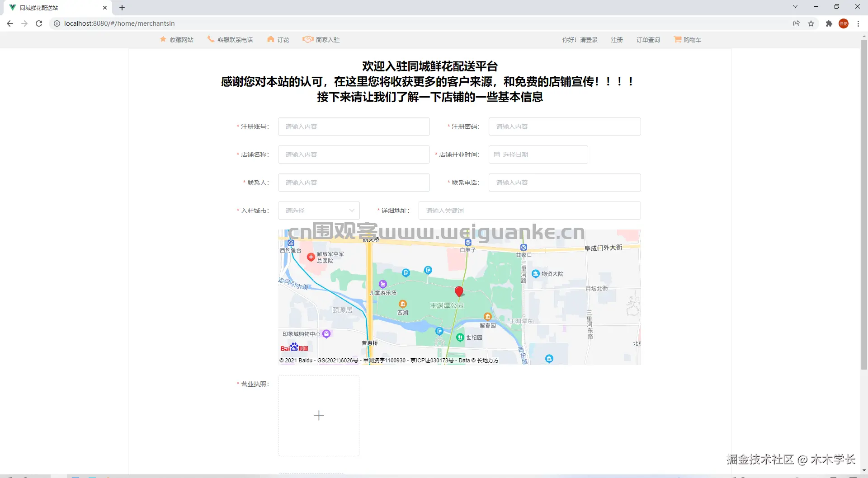Click calendar icon in 选择日期 field
This screenshot has width=868, height=478.
pyautogui.click(x=496, y=155)
